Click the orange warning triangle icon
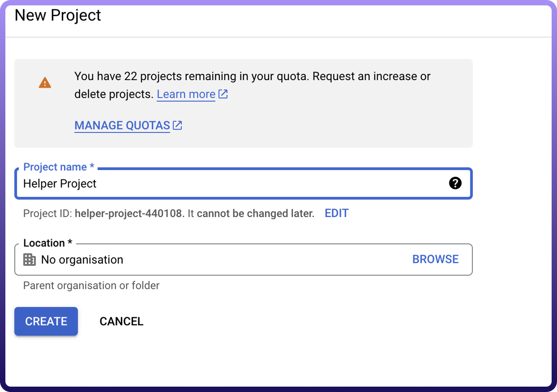Viewport: 557px width, 392px height. pyautogui.click(x=45, y=83)
